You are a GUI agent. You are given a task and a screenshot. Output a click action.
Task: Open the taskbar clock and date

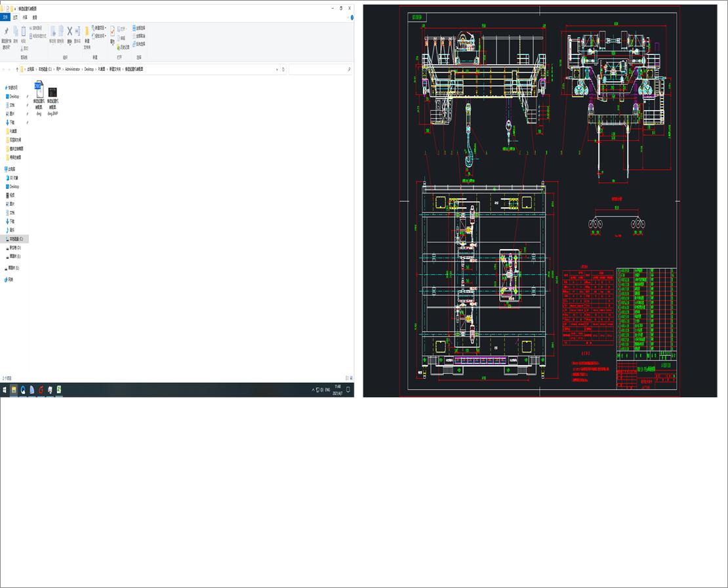pyautogui.click(x=338, y=390)
